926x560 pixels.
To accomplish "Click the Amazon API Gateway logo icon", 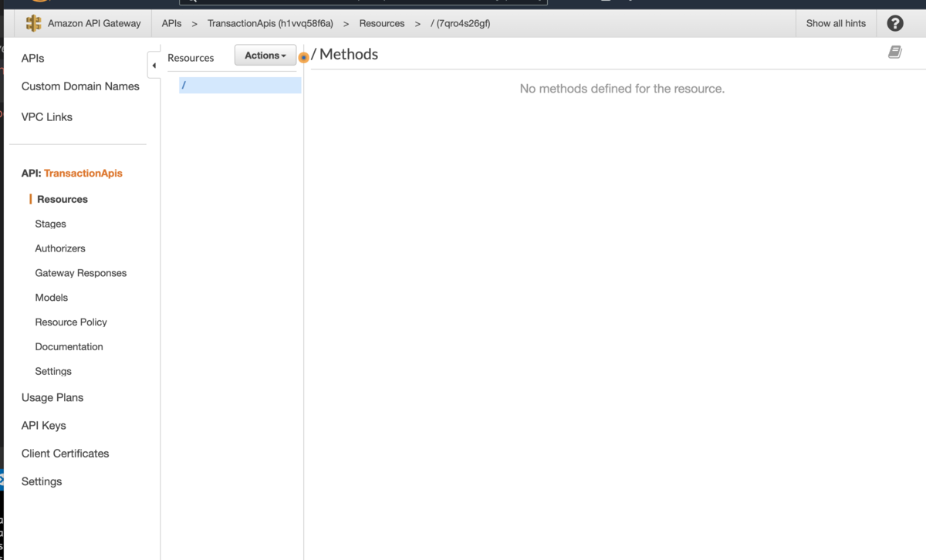I will click(x=34, y=23).
